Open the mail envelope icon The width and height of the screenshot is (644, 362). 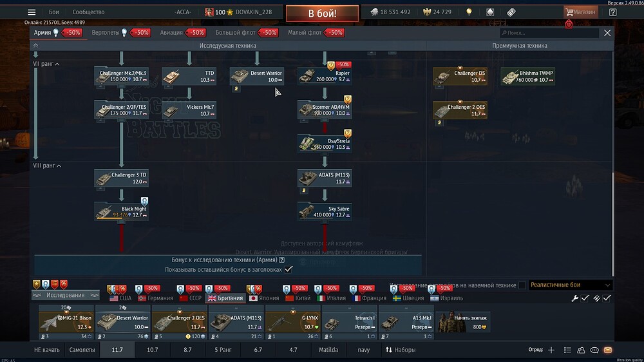(x=607, y=350)
